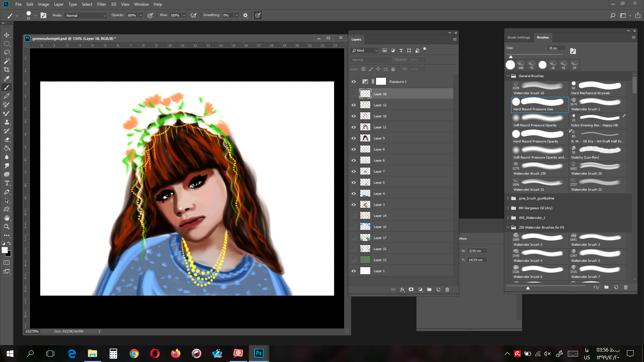
Task: Open the File menu
Action: 18,4
